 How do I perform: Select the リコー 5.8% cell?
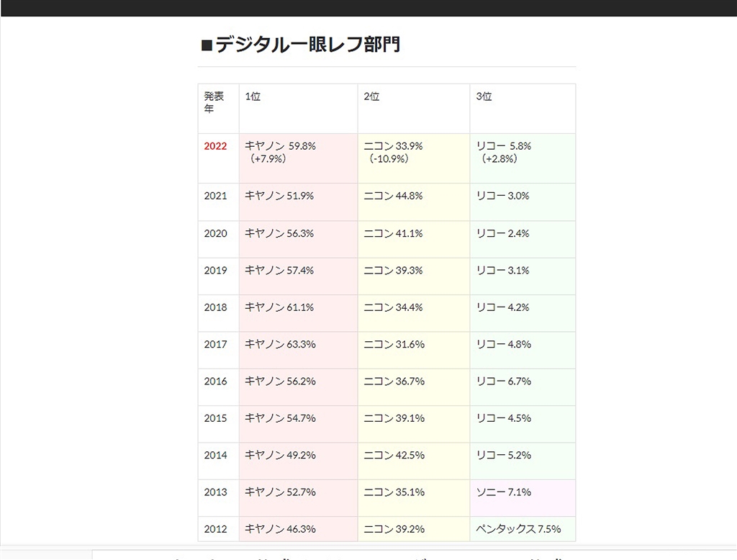point(504,152)
